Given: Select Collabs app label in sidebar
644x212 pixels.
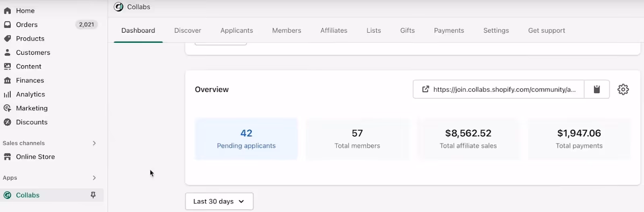Looking at the screenshot, I should (x=28, y=195).
